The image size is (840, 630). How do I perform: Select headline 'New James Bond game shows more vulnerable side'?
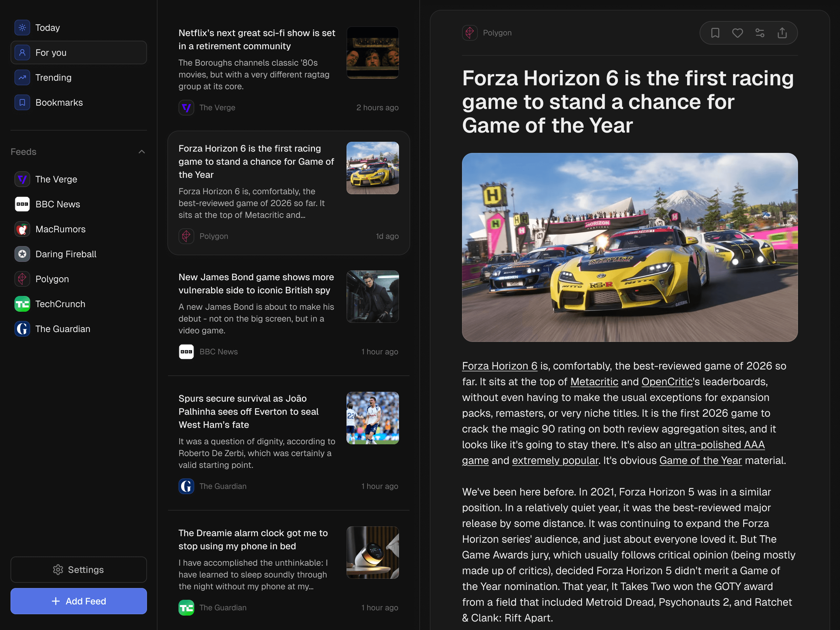(256, 284)
